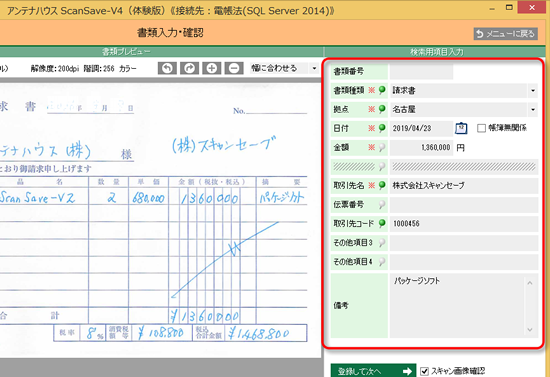Image resolution: width=550 pixels, height=377 pixels.
Task: Click the 取引先名 field 株式会社スキャンセーブ
Action: click(464, 186)
